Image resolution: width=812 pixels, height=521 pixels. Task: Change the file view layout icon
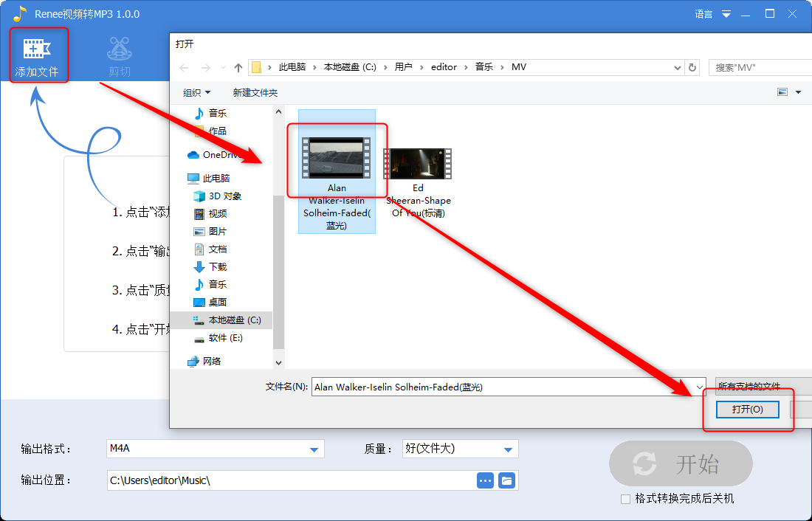click(782, 92)
